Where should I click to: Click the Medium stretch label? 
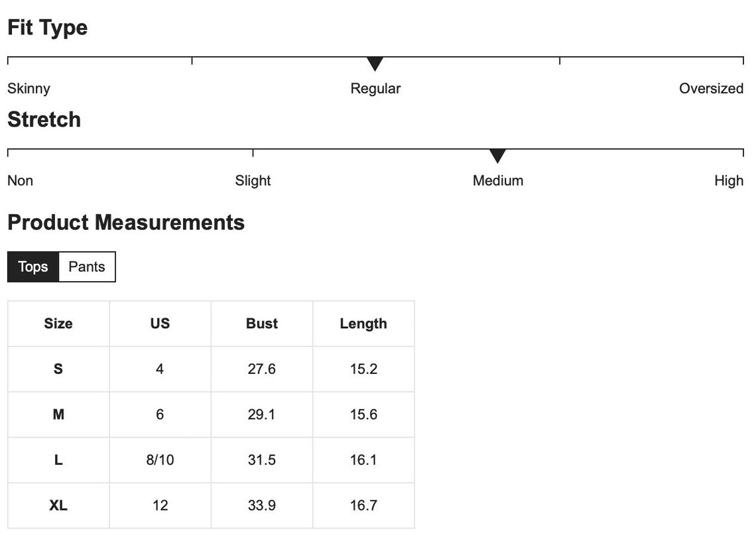[x=498, y=180]
